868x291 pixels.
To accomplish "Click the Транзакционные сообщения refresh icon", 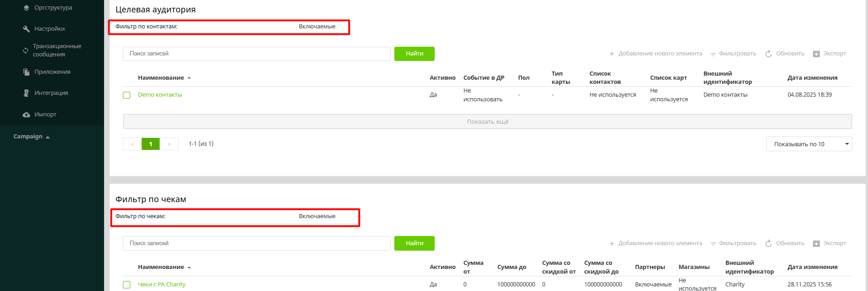I will point(26,50).
